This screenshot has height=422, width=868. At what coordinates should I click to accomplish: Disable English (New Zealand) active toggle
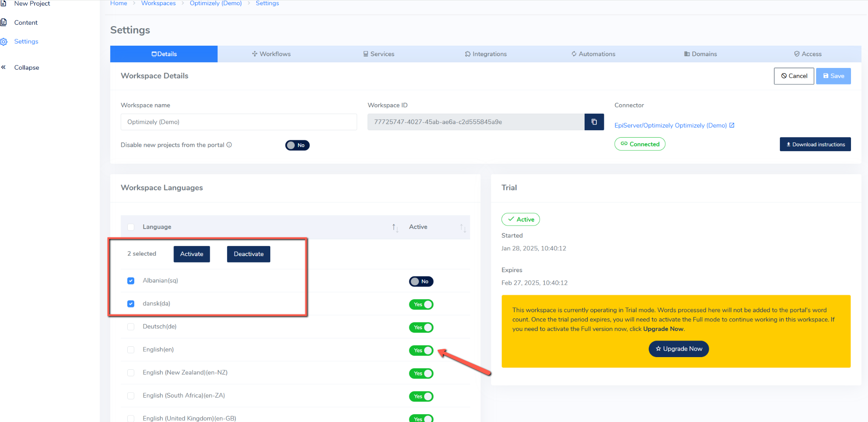(x=421, y=374)
